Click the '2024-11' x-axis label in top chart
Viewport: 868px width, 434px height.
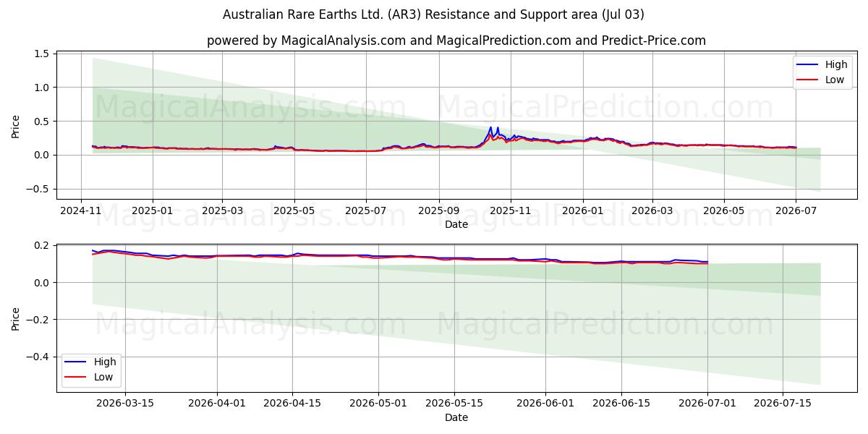[80, 211]
